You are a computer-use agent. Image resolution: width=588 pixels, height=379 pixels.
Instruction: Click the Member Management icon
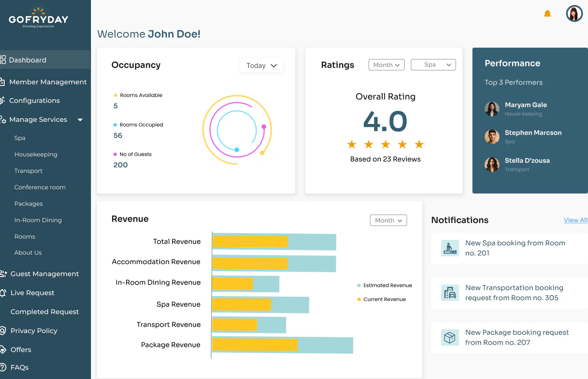click(x=2, y=82)
